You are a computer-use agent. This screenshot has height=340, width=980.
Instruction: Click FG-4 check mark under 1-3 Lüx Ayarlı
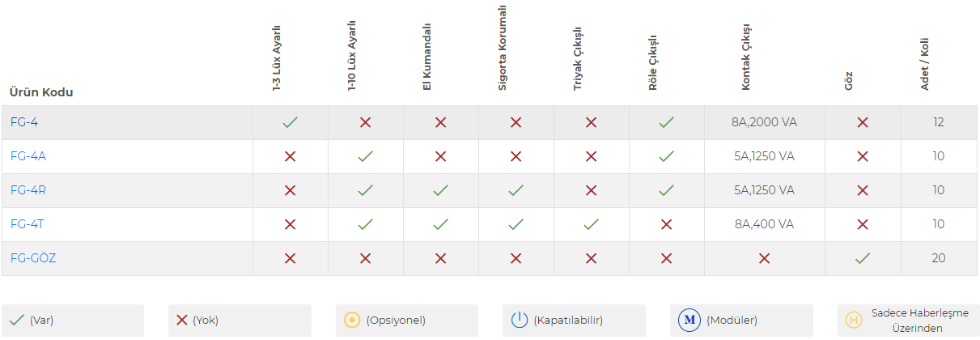[290, 122]
